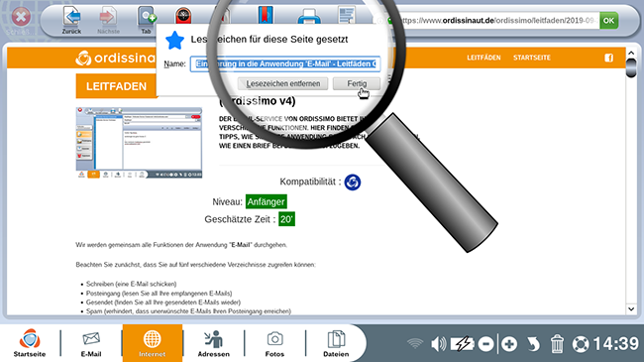Open the LEITFÄDEN menu link
The image size is (644, 362).
(483, 58)
